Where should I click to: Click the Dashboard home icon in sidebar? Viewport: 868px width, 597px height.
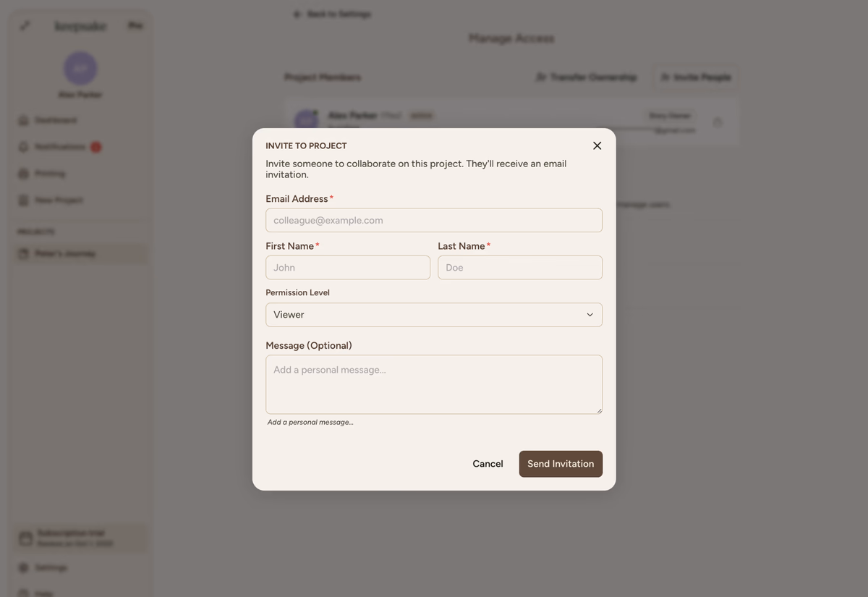point(23,120)
